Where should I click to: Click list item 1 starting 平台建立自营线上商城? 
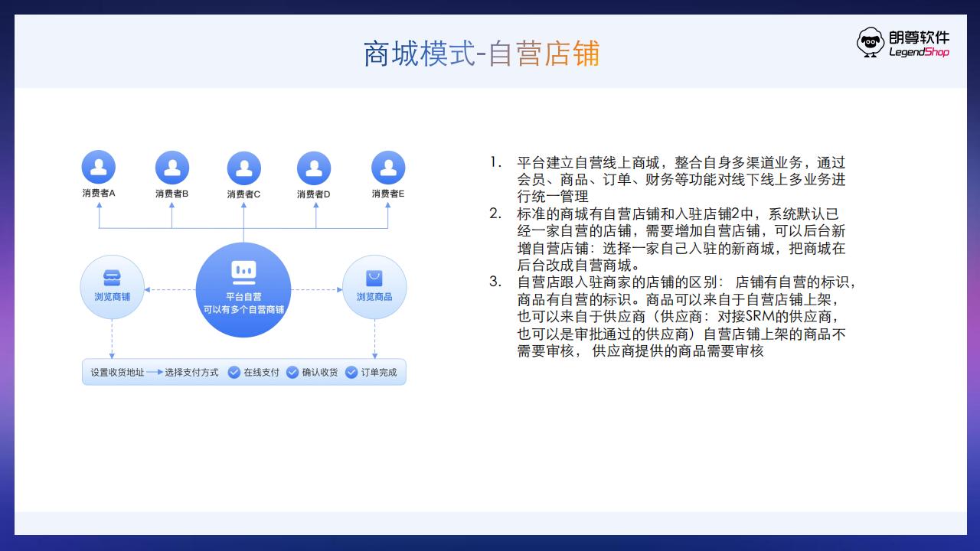668,180
